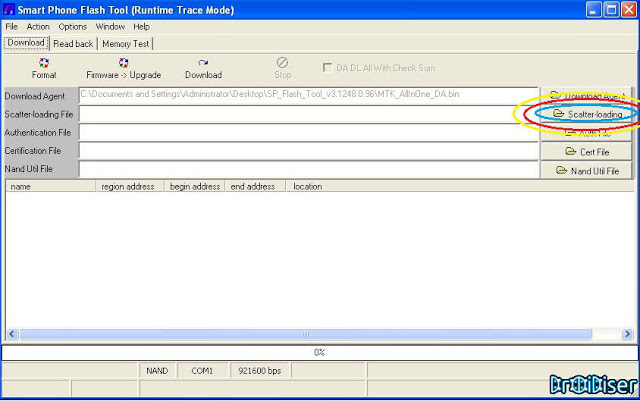Image resolution: width=640 pixels, height=401 pixels.
Task: Toggle DA DL All With Check Sum checkbox
Action: click(x=327, y=67)
